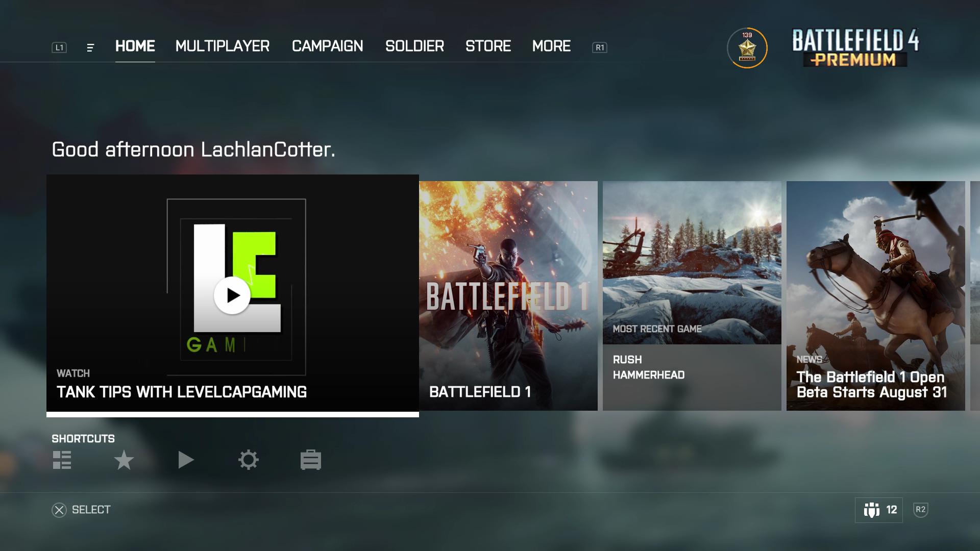Open the menu list icon beside HOME
The height and width of the screenshot is (551, 980).
point(90,48)
